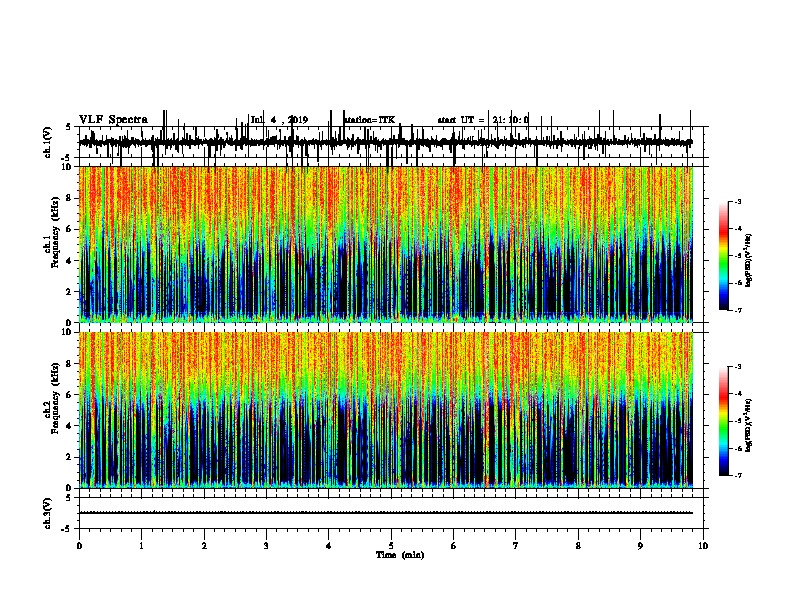Click the "Time (min)" x-axis label
792x612 pixels.
tap(400, 555)
